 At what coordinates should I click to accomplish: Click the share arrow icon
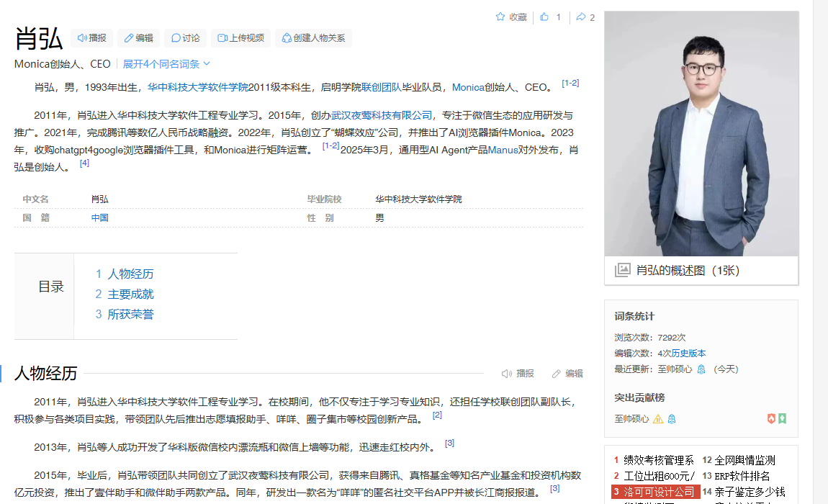click(581, 17)
